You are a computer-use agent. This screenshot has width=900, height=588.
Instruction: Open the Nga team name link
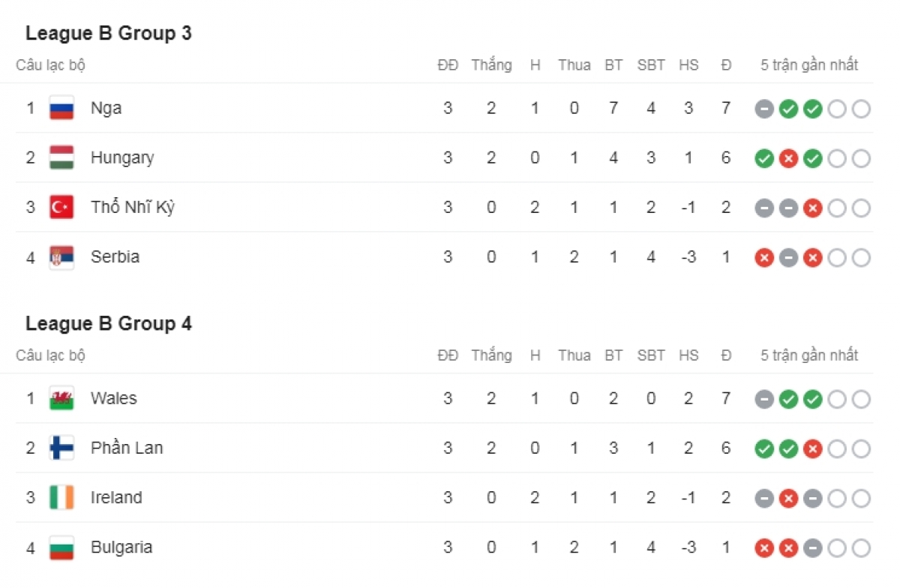[106, 108]
